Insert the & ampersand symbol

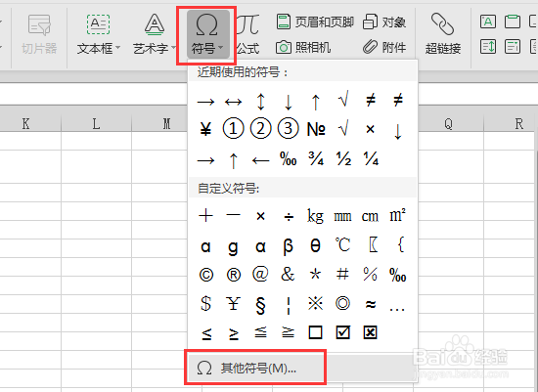click(x=288, y=274)
